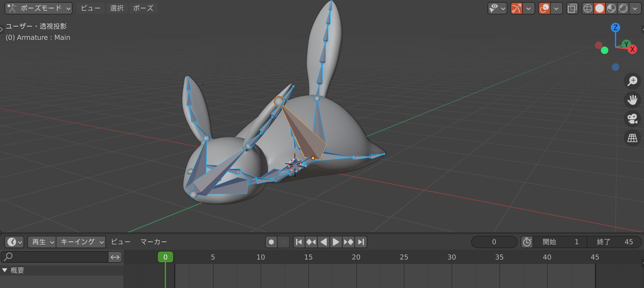Toggle camera view icon

(x=632, y=119)
